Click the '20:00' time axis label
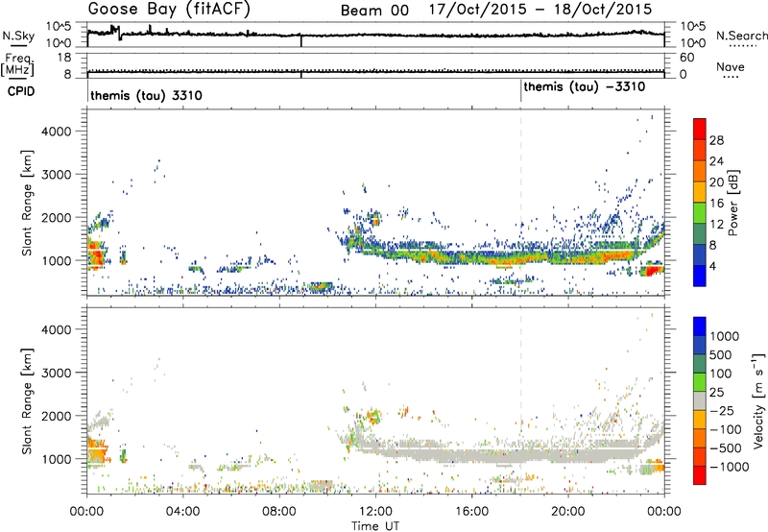The width and height of the screenshot is (768, 532). [x=568, y=512]
